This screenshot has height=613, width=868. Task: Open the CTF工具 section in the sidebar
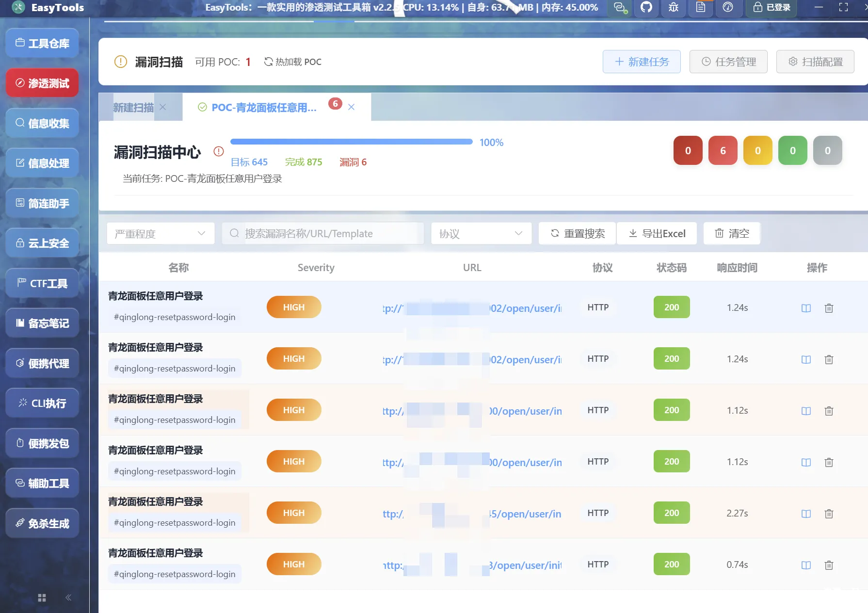(42, 283)
